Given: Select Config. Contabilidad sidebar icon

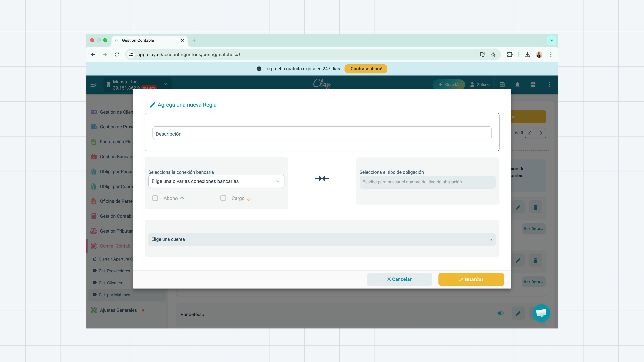Looking at the screenshot, I should [x=93, y=246].
